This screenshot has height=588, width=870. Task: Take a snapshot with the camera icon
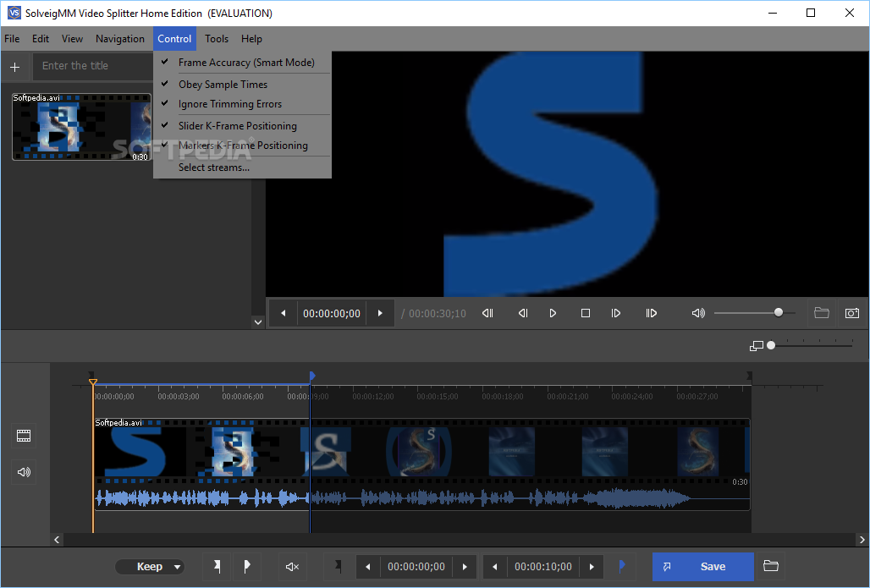point(852,313)
